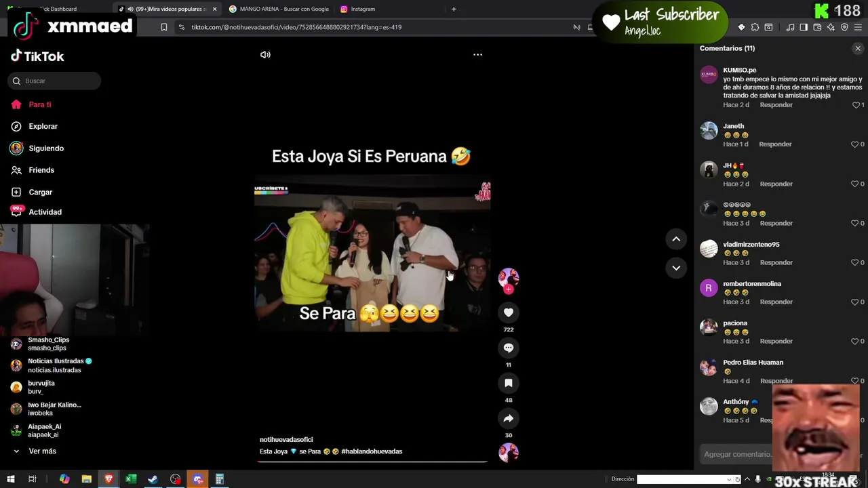Open KUMBO.pe profile avatar
The height and width of the screenshot is (488, 868).
click(x=709, y=75)
